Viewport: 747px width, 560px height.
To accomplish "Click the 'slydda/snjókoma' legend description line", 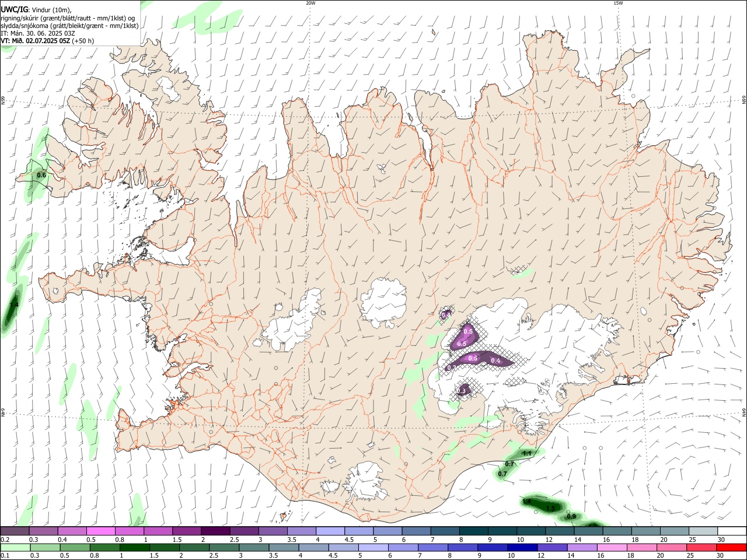I will pyautogui.click(x=69, y=26).
